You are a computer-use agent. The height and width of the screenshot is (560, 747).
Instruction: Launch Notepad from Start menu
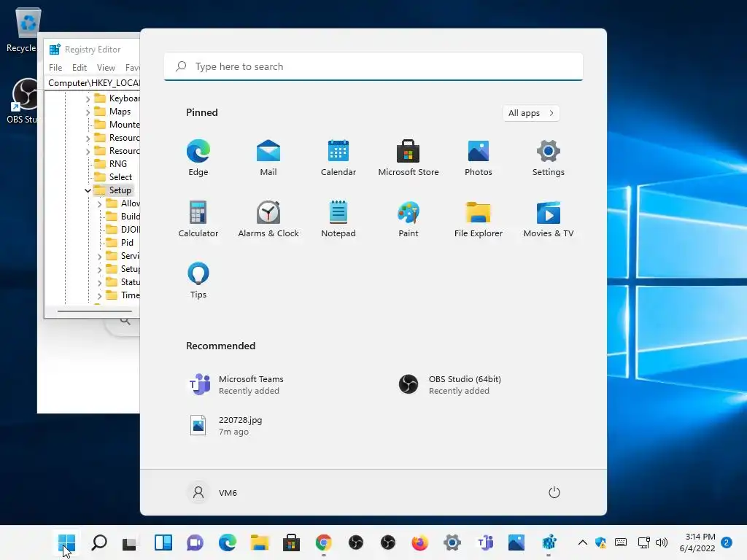point(338,219)
